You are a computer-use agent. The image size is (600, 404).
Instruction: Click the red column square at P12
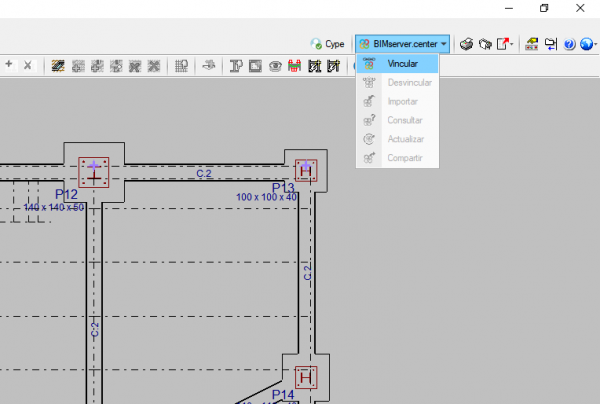click(94, 173)
